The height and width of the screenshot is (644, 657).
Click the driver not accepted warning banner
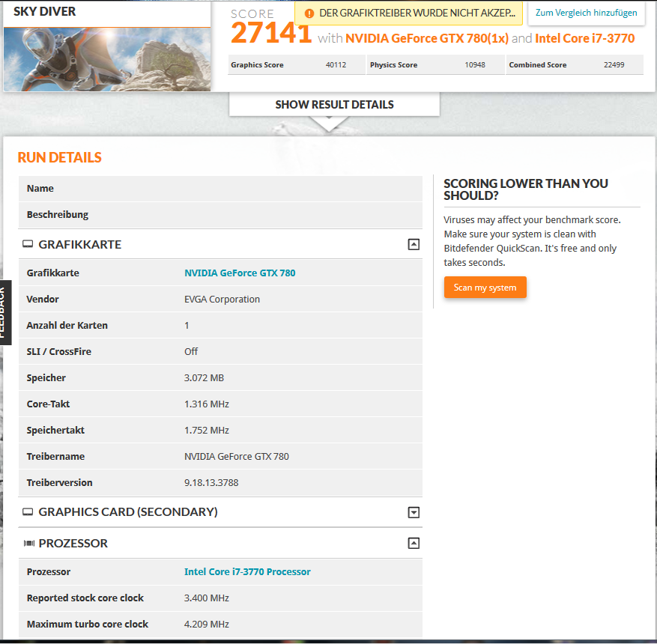pos(408,13)
